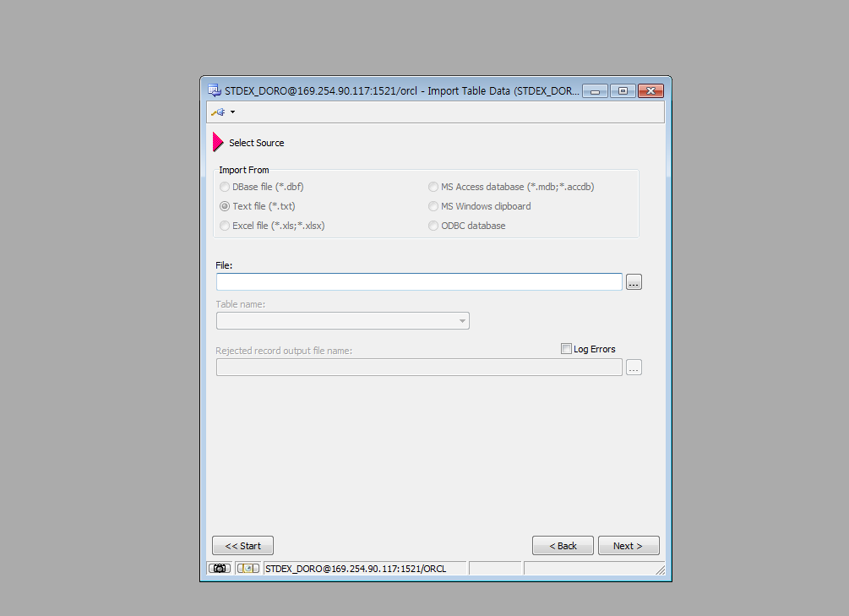This screenshot has width=849, height=616.
Task: Expand the Table name dropdown
Action: tap(462, 321)
